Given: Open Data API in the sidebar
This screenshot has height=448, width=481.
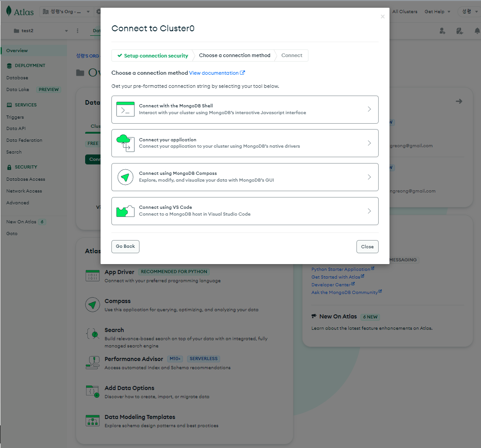Looking at the screenshot, I should [16, 129].
